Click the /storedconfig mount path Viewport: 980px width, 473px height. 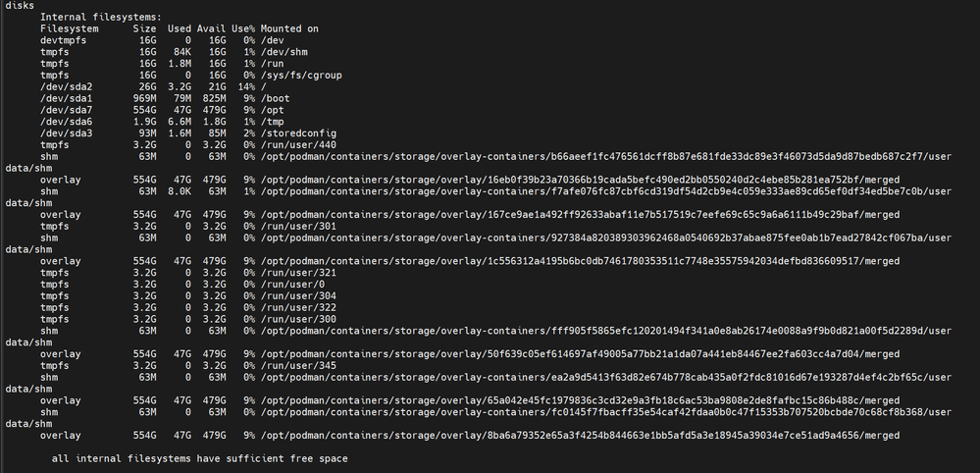coord(298,133)
